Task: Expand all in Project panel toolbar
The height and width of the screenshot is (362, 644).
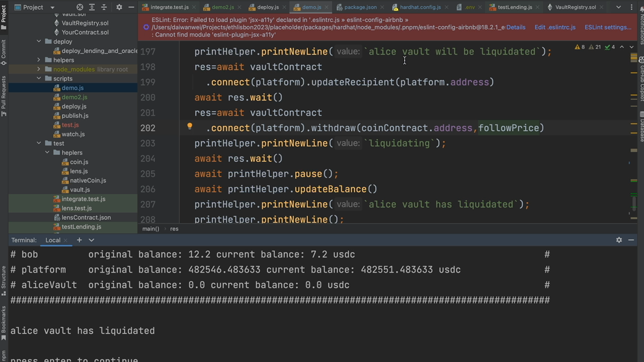Action: click(93, 7)
